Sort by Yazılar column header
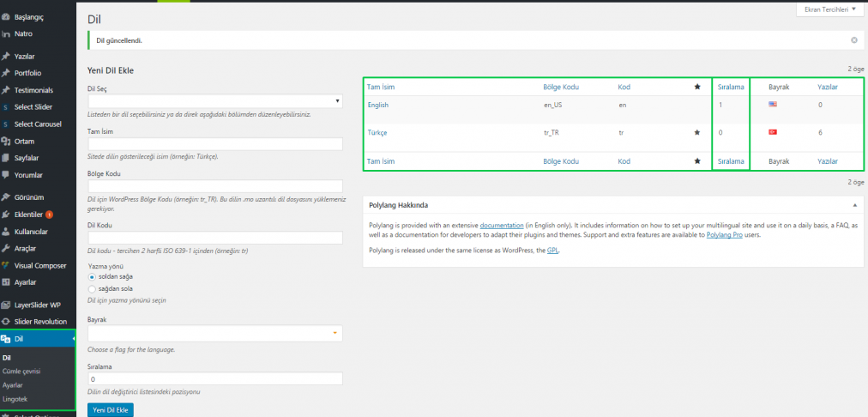Image resolution: width=868 pixels, height=417 pixels. point(828,87)
